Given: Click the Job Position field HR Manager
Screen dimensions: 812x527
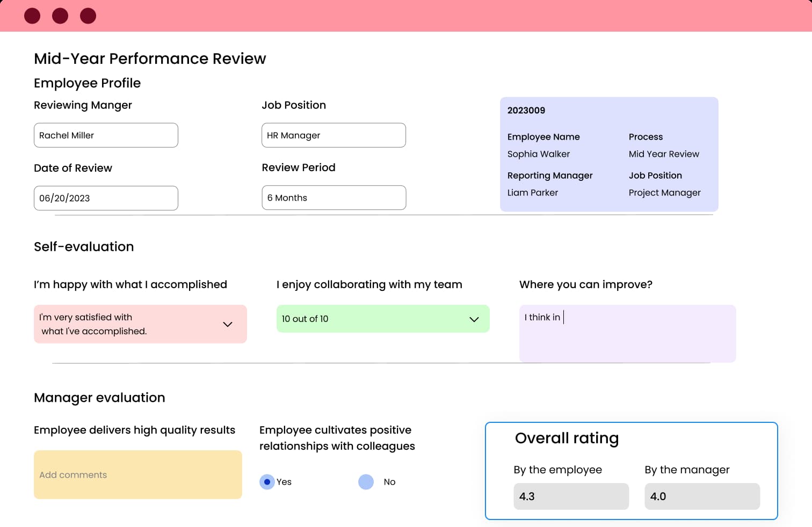Looking at the screenshot, I should click(334, 135).
